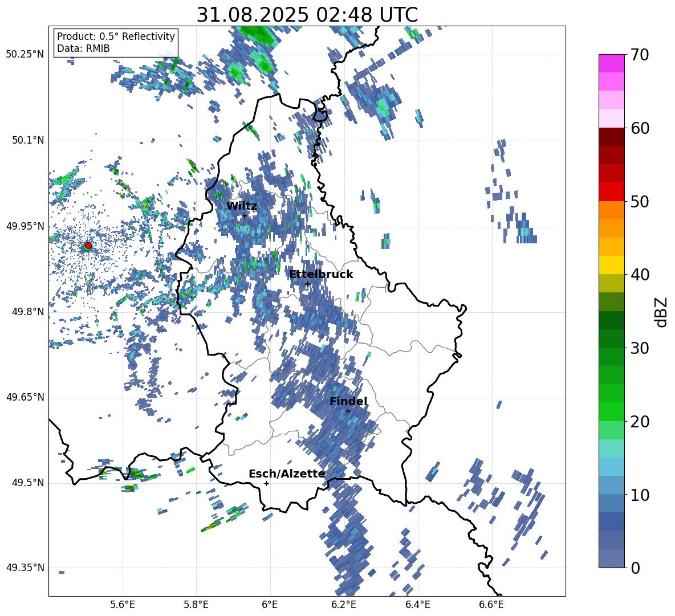Click the Esch/Alzette city label
Screen dimensions: 675x616
[287, 474]
